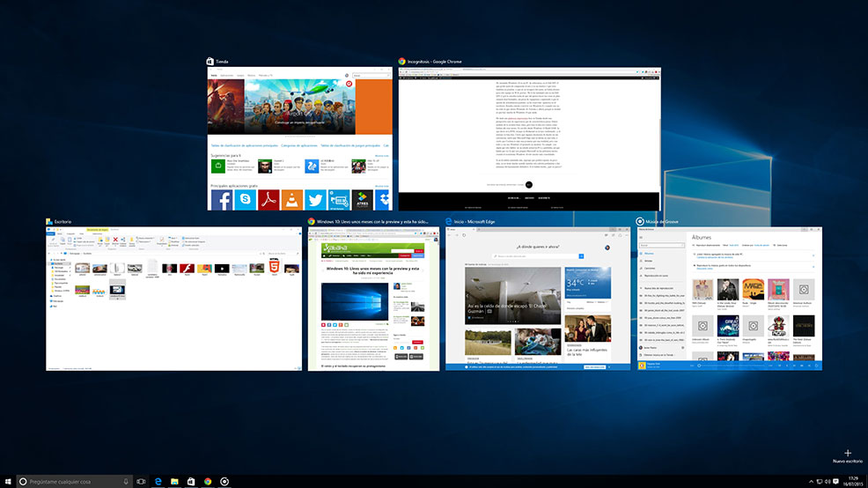868x488 pixels.
Task: Click the Cortana microphone icon
Action: (126, 481)
